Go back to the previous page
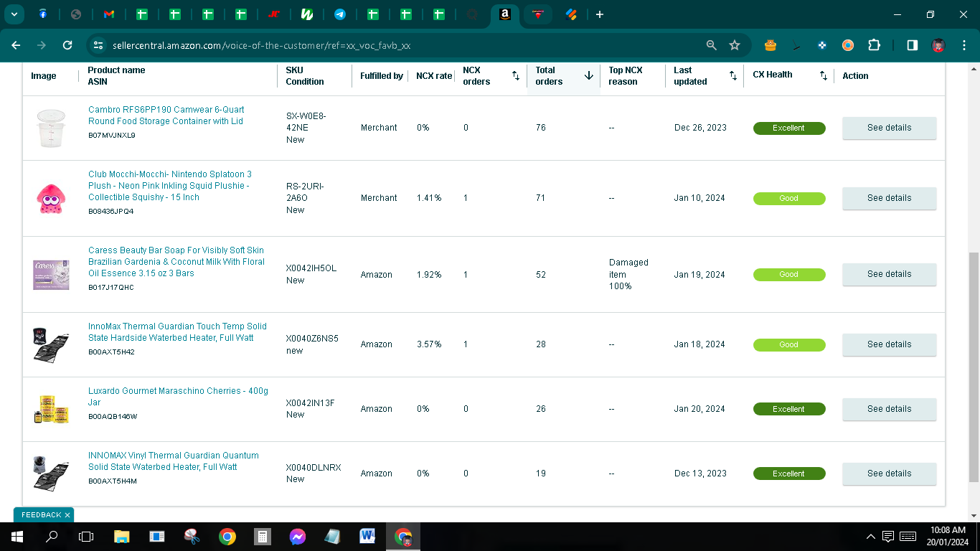Image resolution: width=980 pixels, height=551 pixels. tap(16, 45)
